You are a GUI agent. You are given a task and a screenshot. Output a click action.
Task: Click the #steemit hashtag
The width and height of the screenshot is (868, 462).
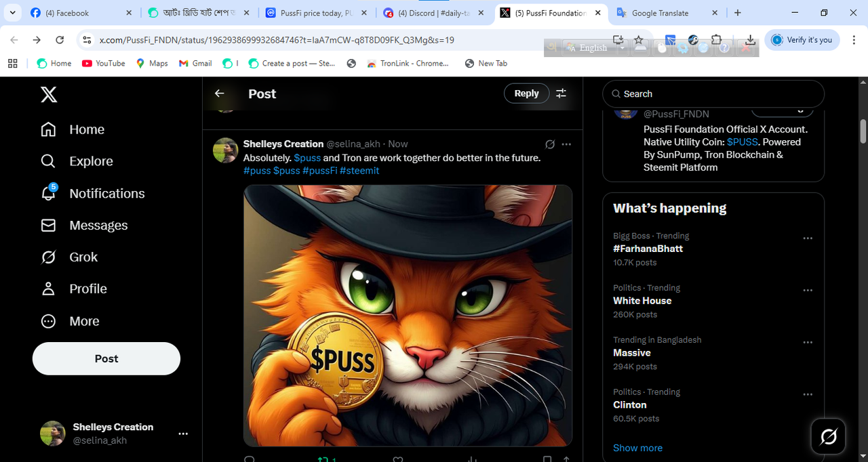click(359, 170)
